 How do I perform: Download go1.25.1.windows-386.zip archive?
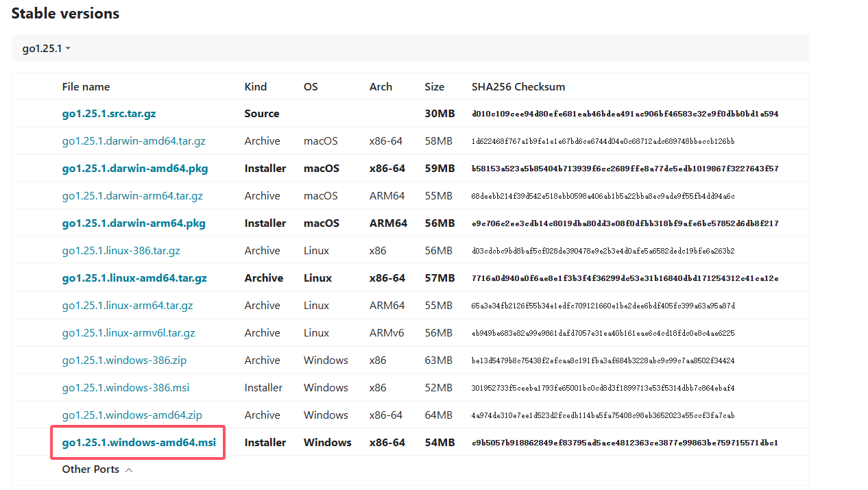pos(124,360)
